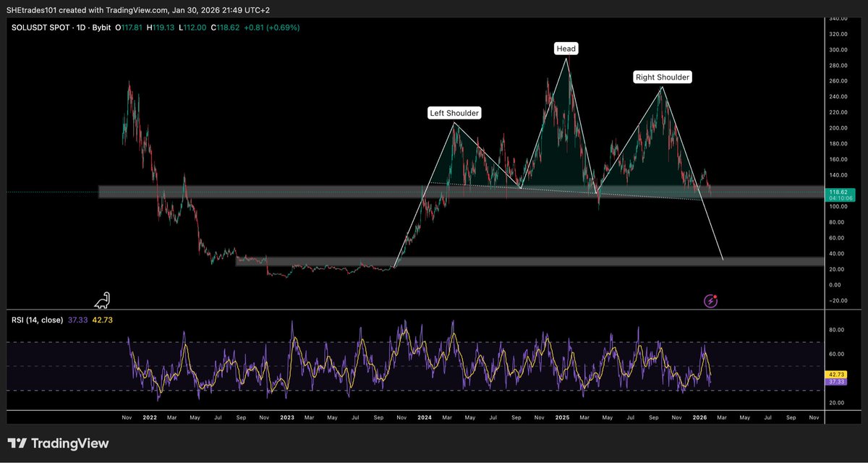Click the 200.00 price axis label
The image size is (868, 463).
pyautogui.click(x=838, y=128)
